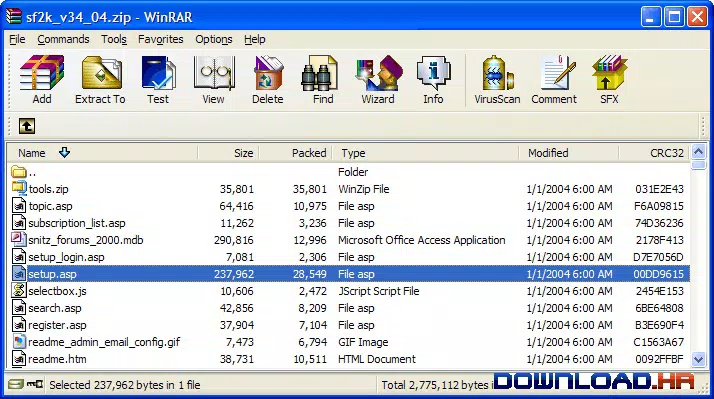714x399 pixels.
Task: Select the subscription_list.asp file name
Action: coord(76,223)
